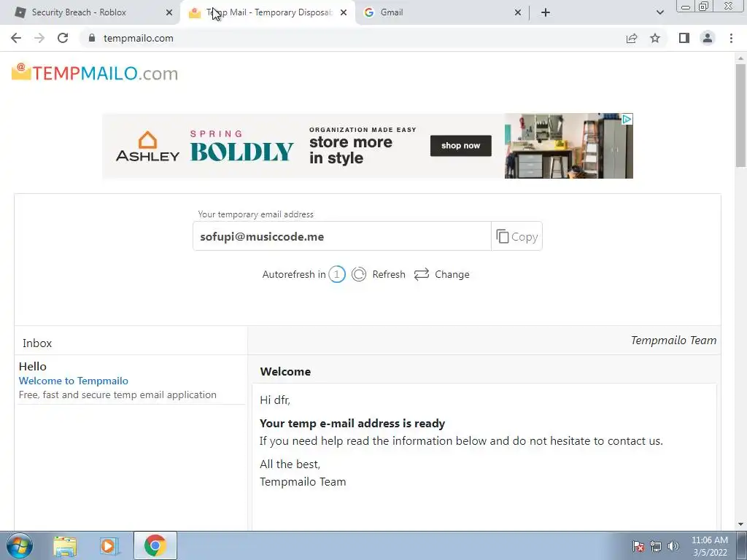The image size is (747, 560).
Task: Click the volume speaker tray icon
Action: click(673, 546)
